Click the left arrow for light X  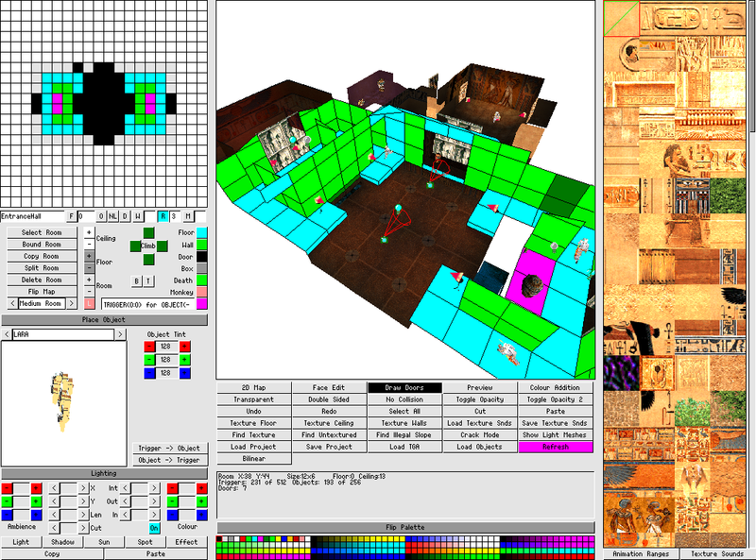54,488
